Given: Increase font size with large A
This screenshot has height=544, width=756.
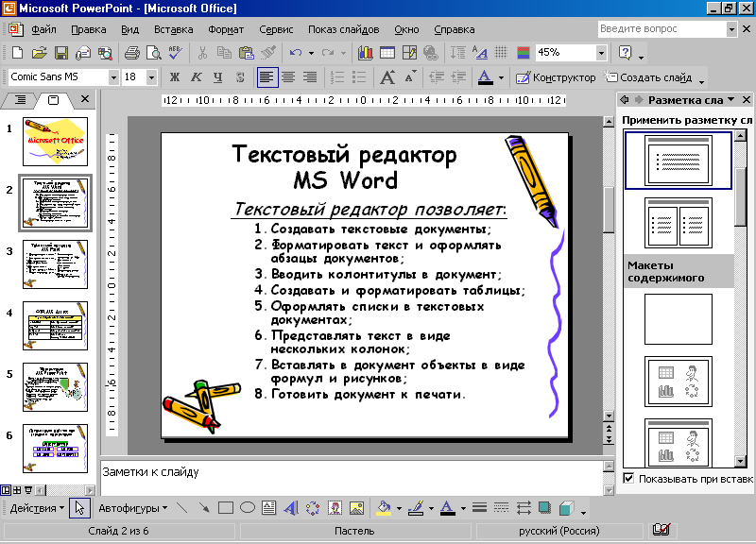Looking at the screenshot, I should coord(387,77).
